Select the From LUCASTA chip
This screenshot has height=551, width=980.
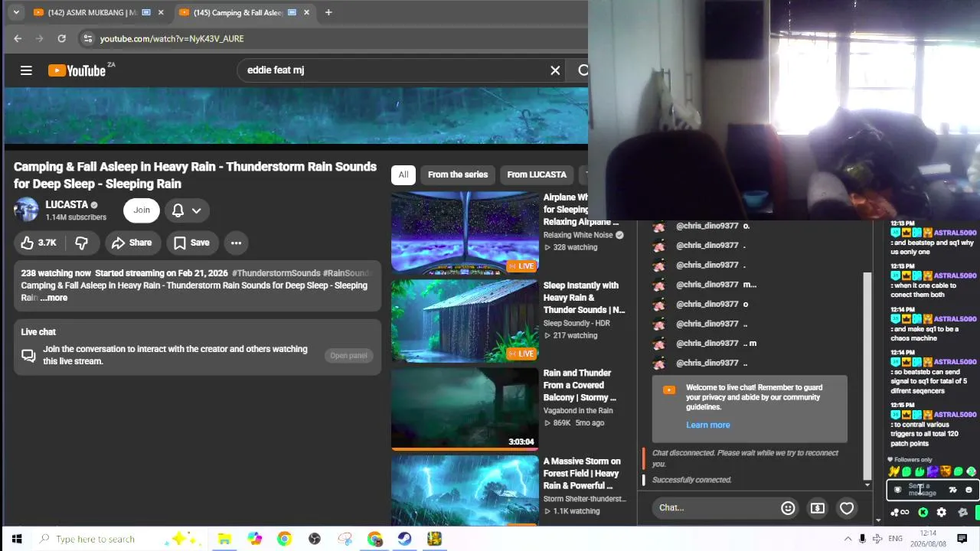click(x=537, y=174)
